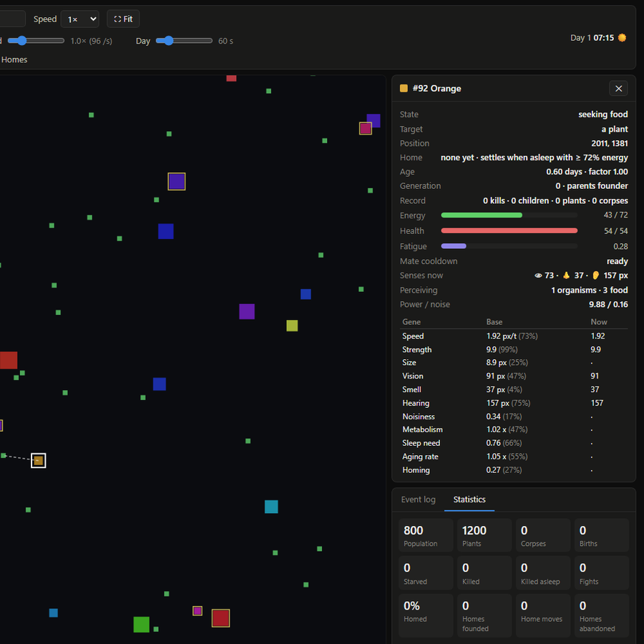Click the Births stat card

(602, 535)
